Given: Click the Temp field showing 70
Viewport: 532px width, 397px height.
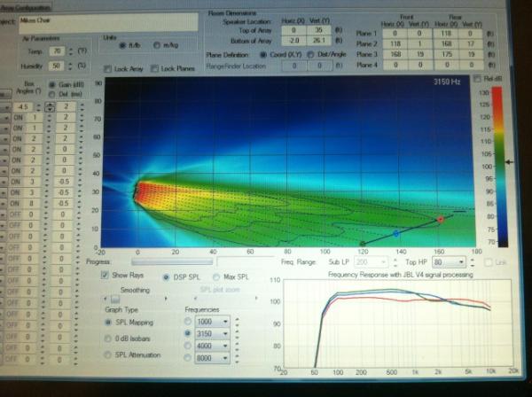Looking at the screenshot, I should [58, 51].
